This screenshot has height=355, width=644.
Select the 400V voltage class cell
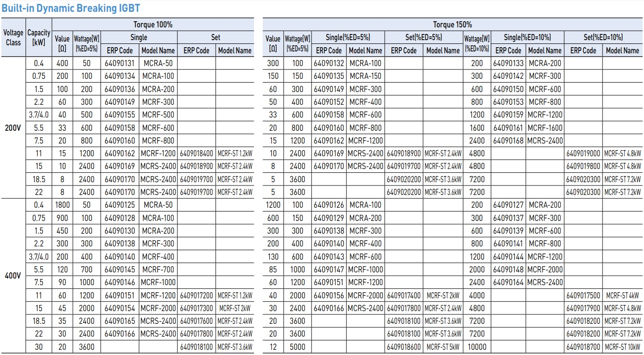[13, 276]
